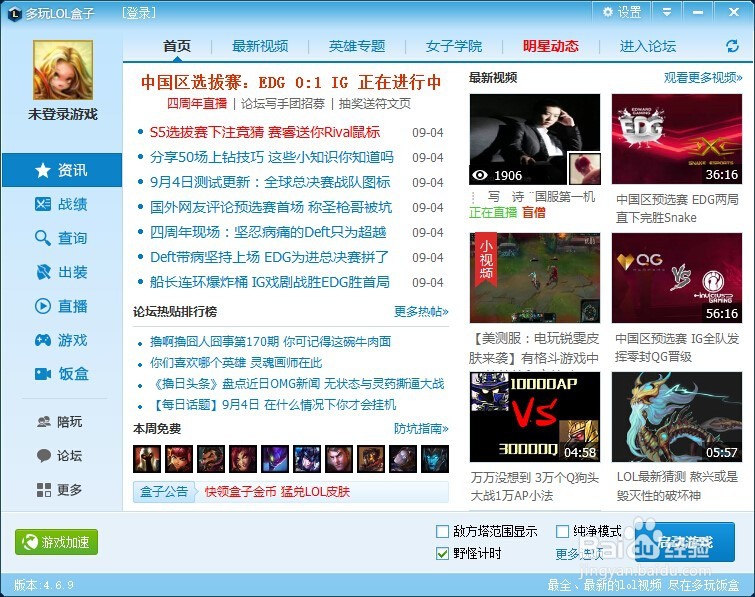Viewport: 755px width, 597px height.
Task: Open forum post 撸啊撸囧人囧事第170期
Action: [270, 342]
